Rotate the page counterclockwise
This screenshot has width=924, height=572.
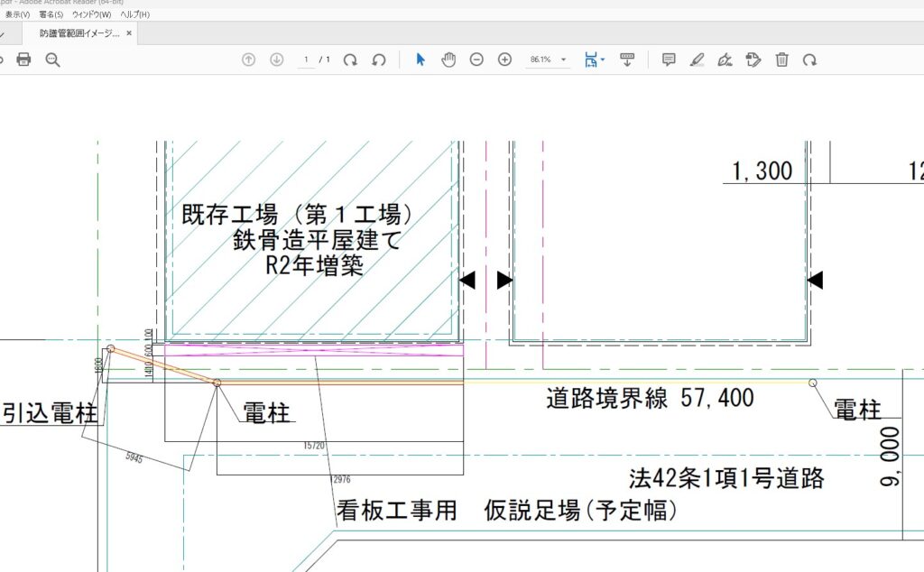pyautogui.click(x=379, y=60)
